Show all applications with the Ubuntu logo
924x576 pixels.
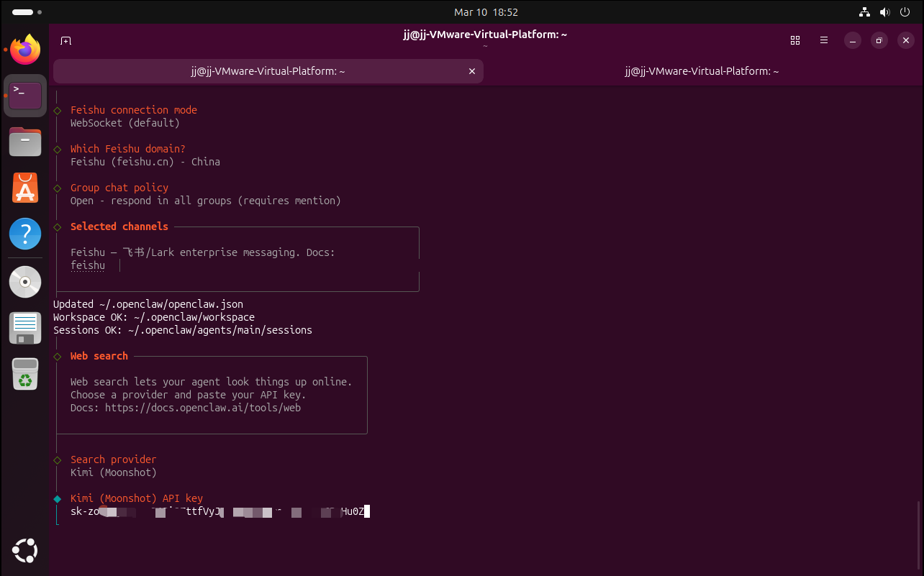pos(25,551)
